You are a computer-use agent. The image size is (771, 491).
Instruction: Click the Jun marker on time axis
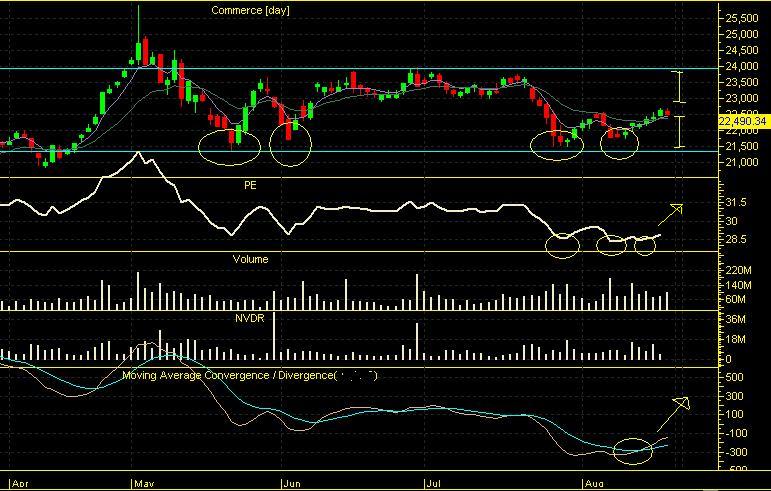click(290, 480)
